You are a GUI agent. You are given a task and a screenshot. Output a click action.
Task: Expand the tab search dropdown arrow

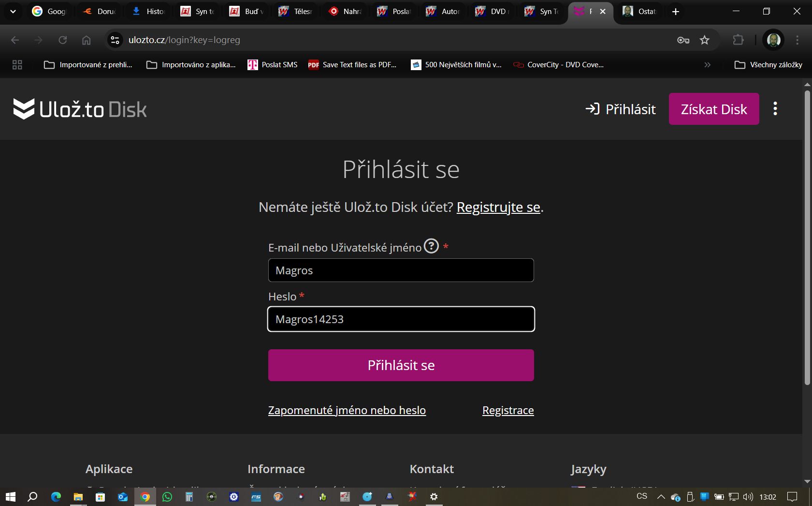click(13, 11)
